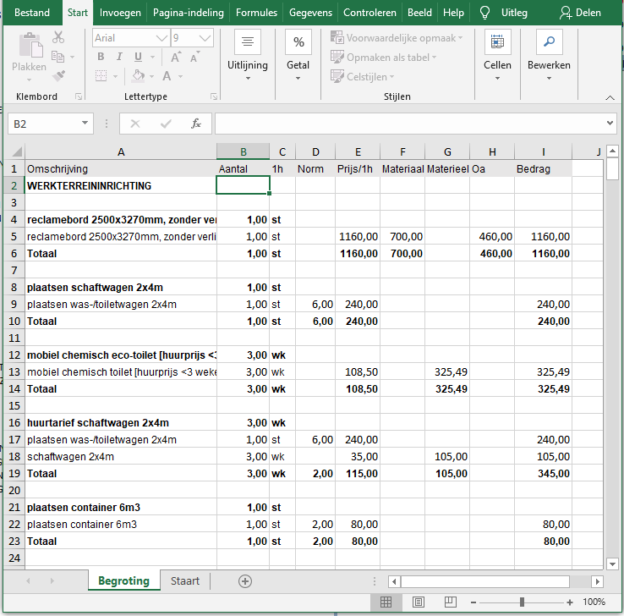Switch to Page Break Preview icon
This screenshot has height=616, width=624.
pyautogui.click(x=450, y=602)
